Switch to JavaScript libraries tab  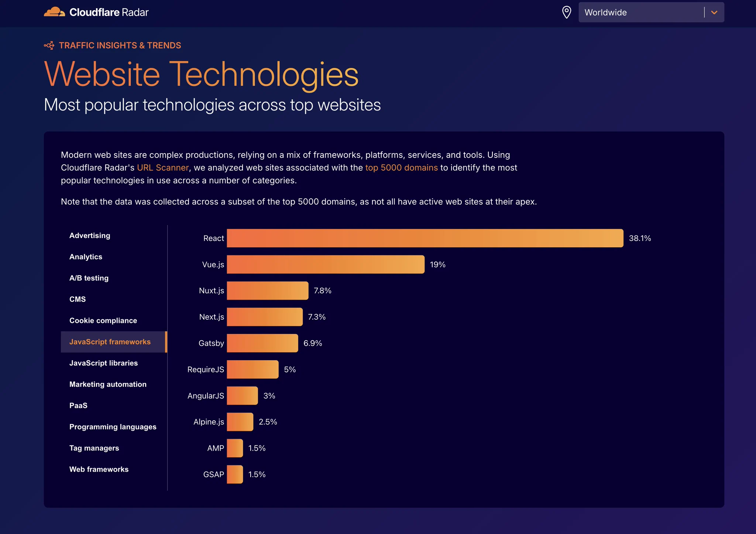point(114,363)
